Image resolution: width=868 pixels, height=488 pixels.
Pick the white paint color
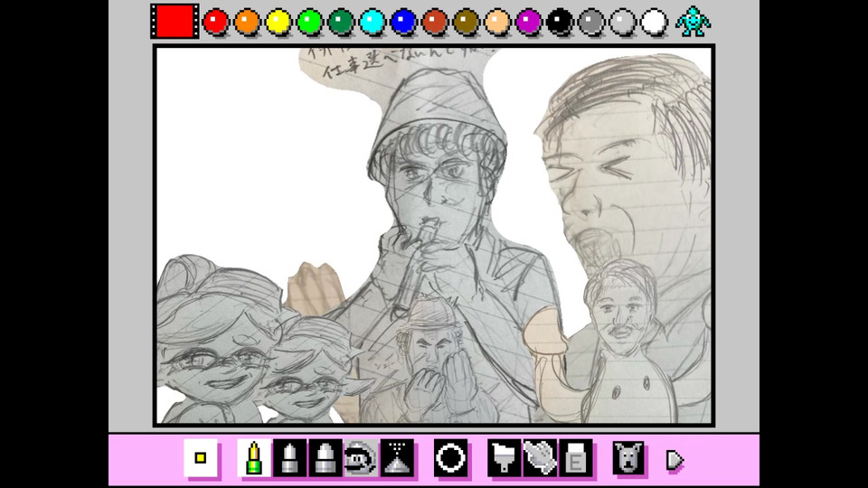point(654,23)
